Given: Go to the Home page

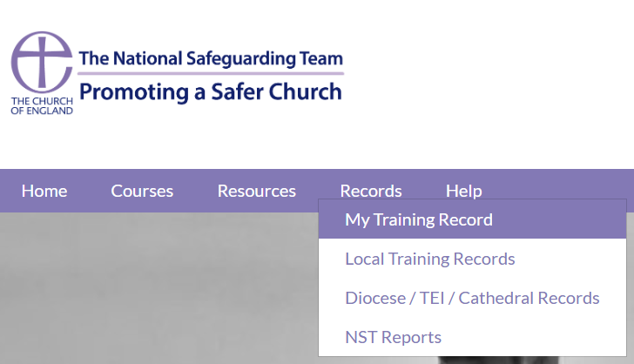Looking at the screenshot, I should (x=44, y=191).
